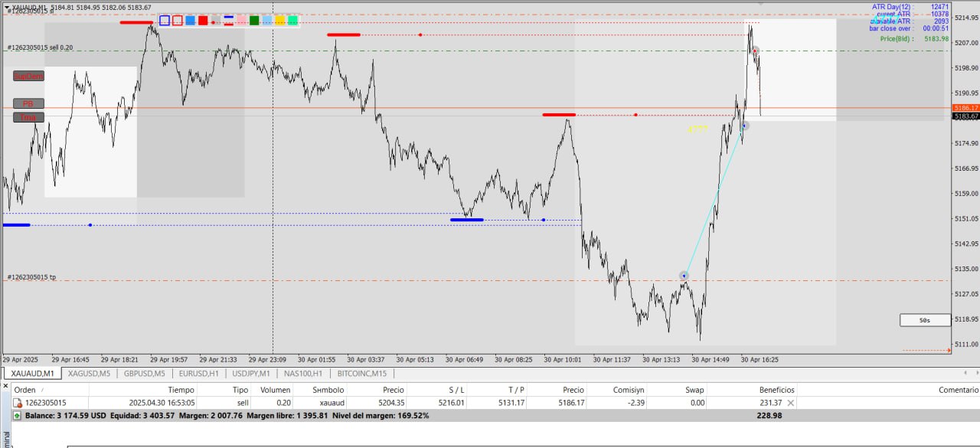The height and width of the screenshot is (448, 980).
Task: Toggle the PB indicator button
Action: 28,103
